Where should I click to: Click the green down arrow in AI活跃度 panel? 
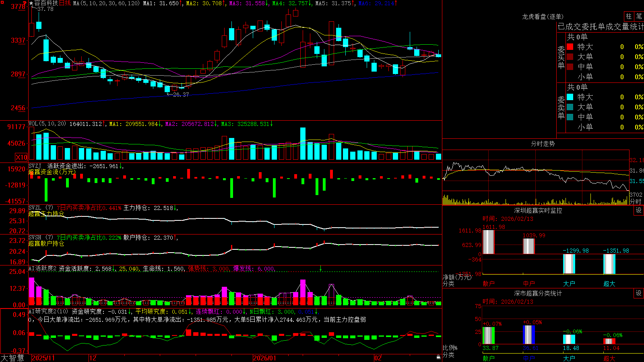pos(321,268)
